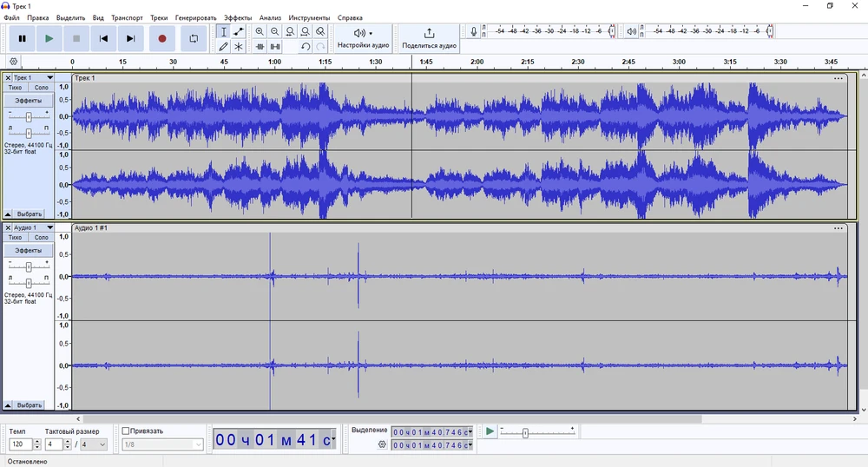
Task: Toggle Соло on the Аудио 1 track
Action: [41, 237]
